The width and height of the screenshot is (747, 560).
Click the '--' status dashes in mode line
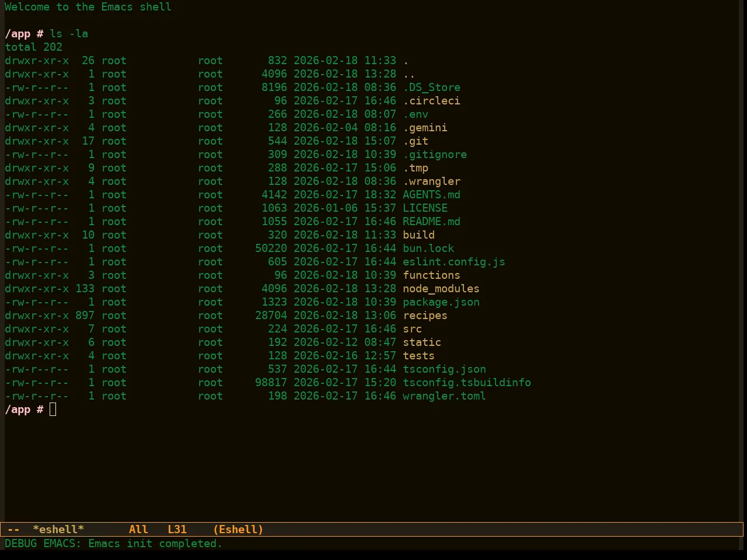pos(13,530)
